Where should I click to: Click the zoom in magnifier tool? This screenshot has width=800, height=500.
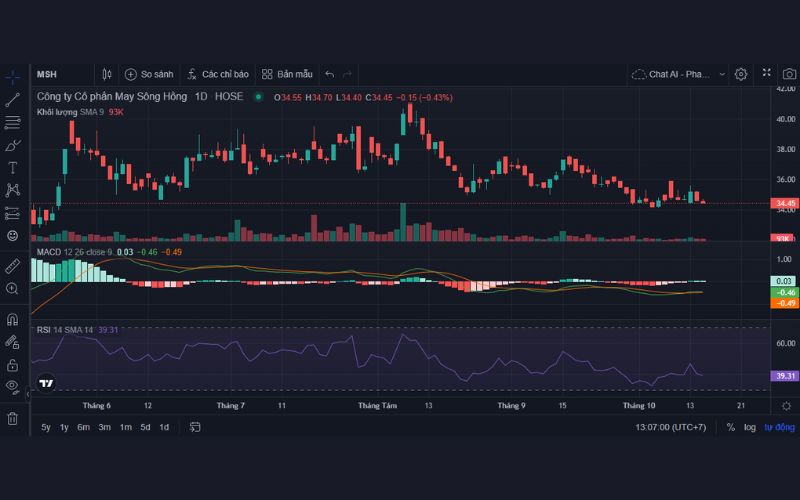(13, 289)
